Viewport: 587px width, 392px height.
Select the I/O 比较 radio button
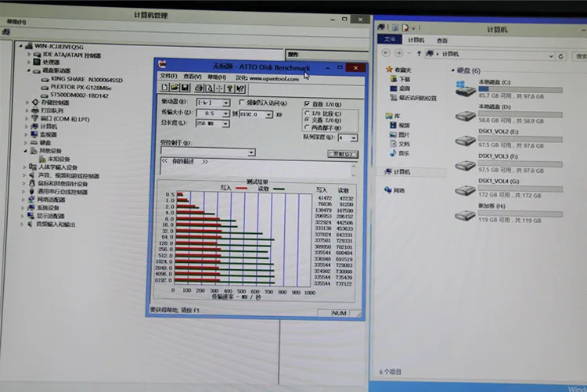pos(306,113)
